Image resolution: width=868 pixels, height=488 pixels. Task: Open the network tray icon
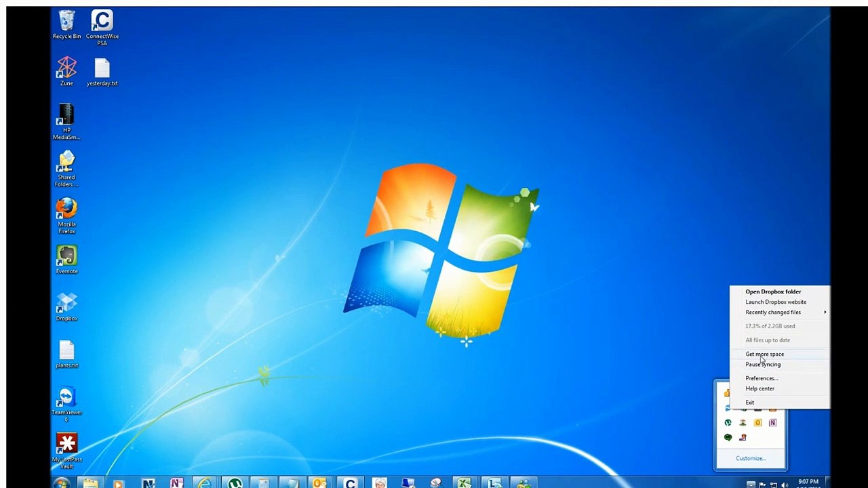[x=773, y=484]
